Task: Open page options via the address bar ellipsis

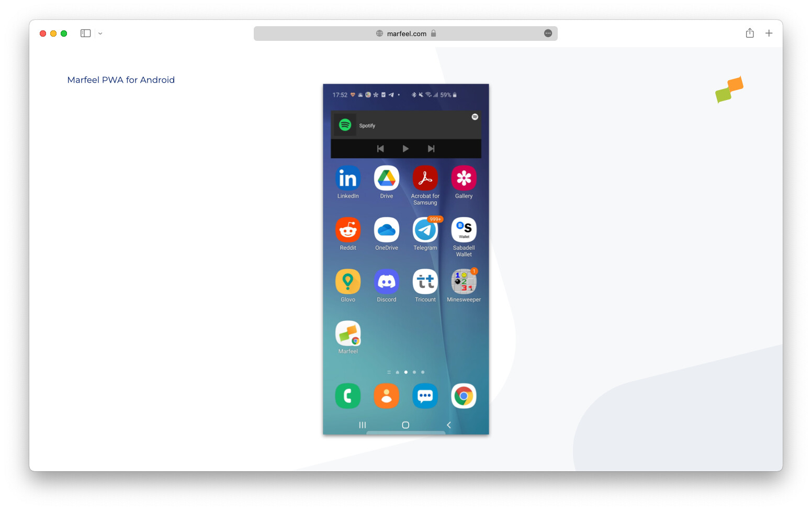Action: [x=548, y=33]
